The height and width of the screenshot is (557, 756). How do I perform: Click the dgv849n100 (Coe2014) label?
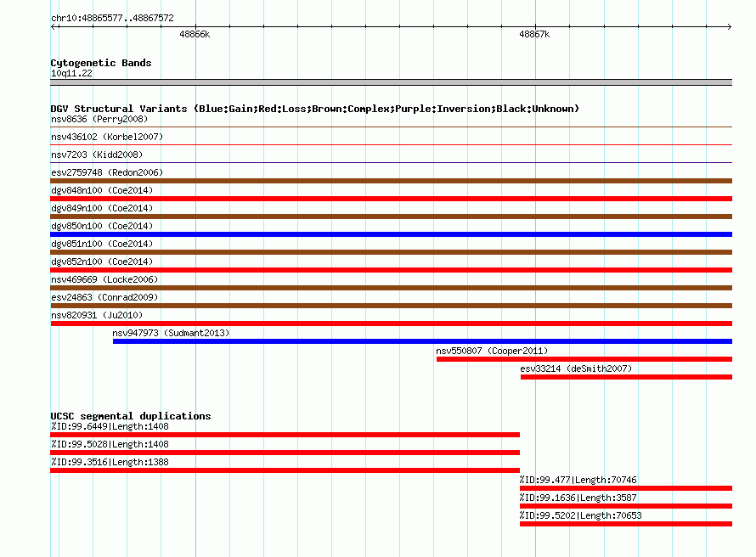pyautogui.click(x=102, y=208)
